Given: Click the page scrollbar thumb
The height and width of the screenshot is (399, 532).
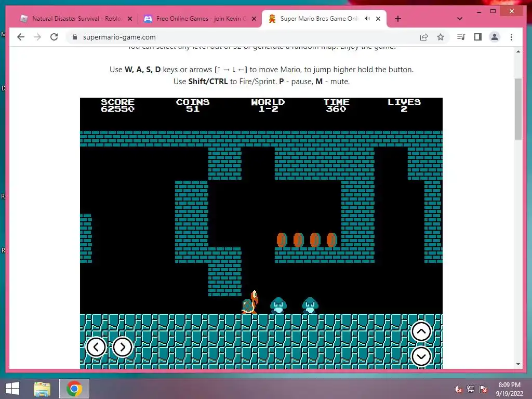Looking at the screenshot, I should click(518, 109).
